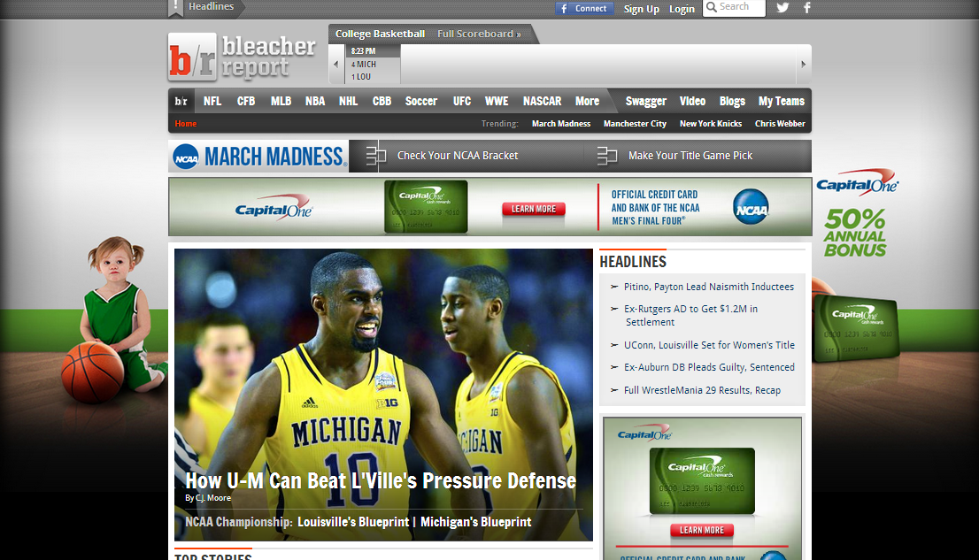Select Soccer in the navigation bar
Viewport: 979px width, 560px height.
click(420, 101)
